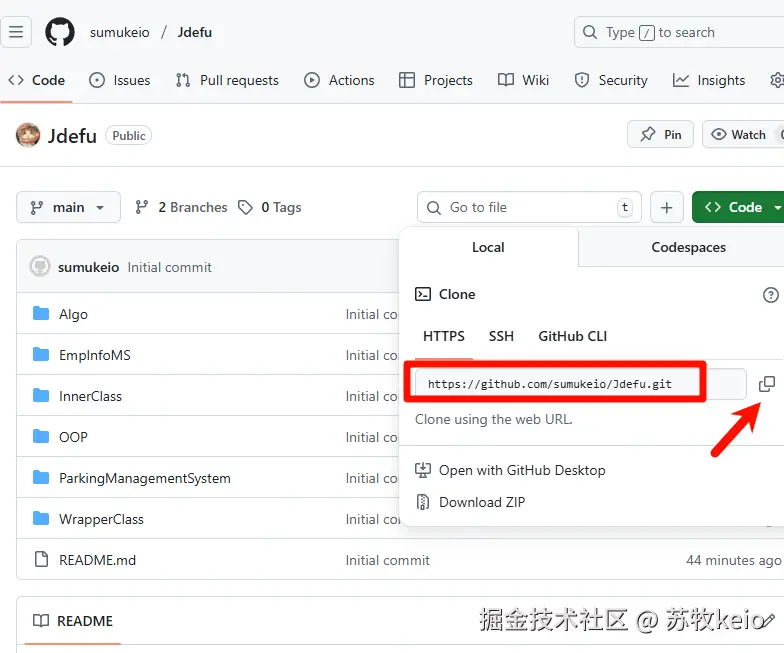Open the sumukeio owner link in the breadcrumb
784x653 pixels.
tap(120, 32)
